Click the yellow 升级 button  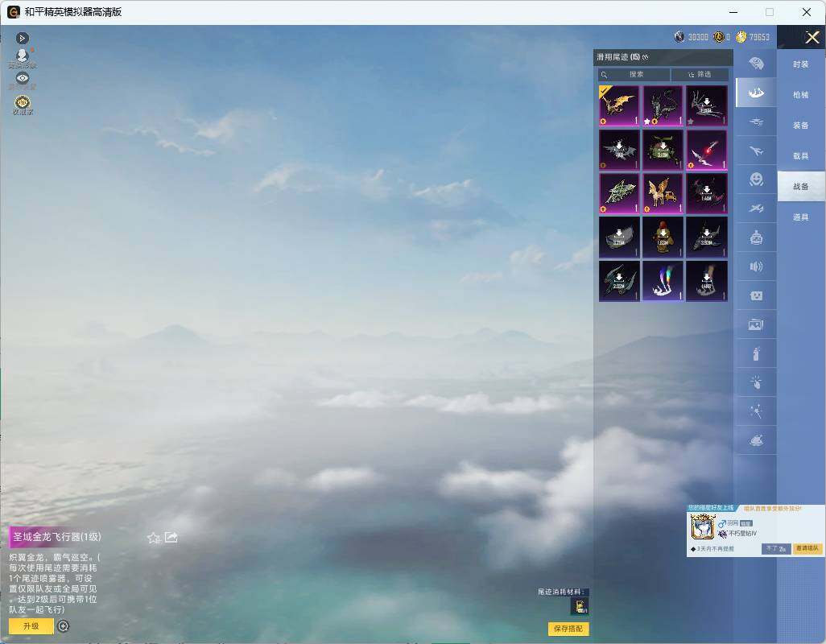(31, 626)
